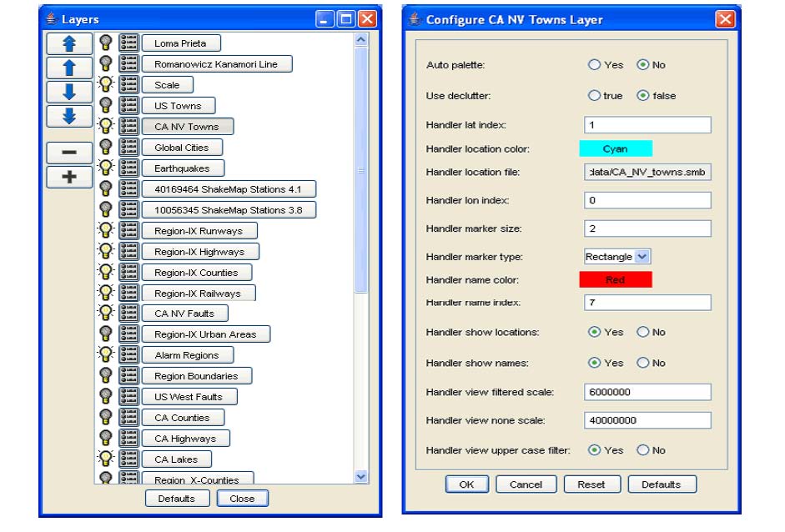The image size is (785, 532).
Task: Open Loma Prieta layer configuration icon
Action: (x=128, y=43)
